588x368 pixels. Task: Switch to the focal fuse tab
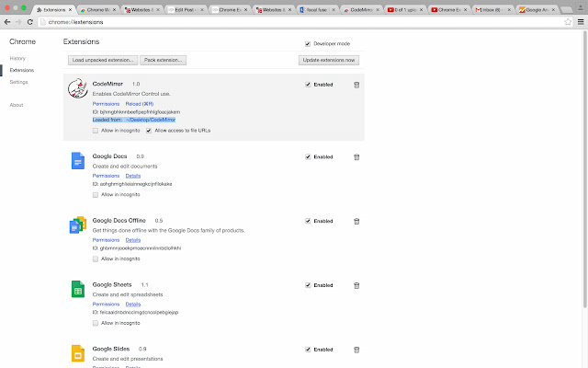point(317,10)
